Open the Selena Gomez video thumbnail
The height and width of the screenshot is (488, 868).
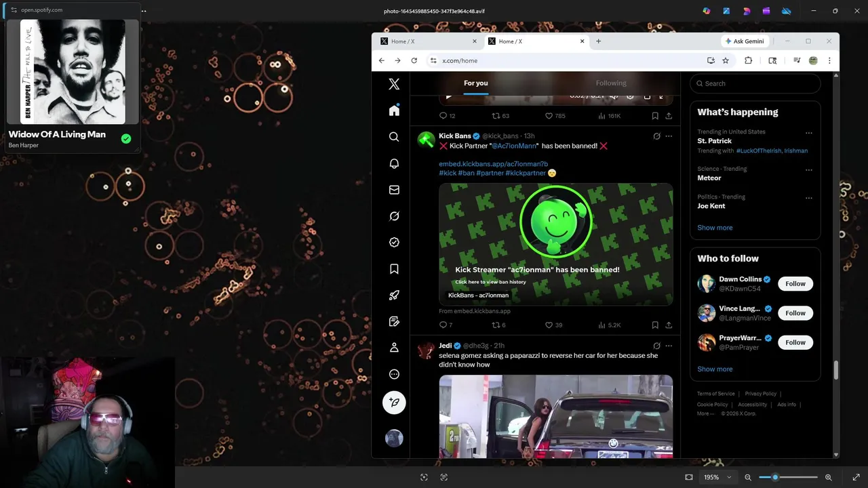pos(556,417)
